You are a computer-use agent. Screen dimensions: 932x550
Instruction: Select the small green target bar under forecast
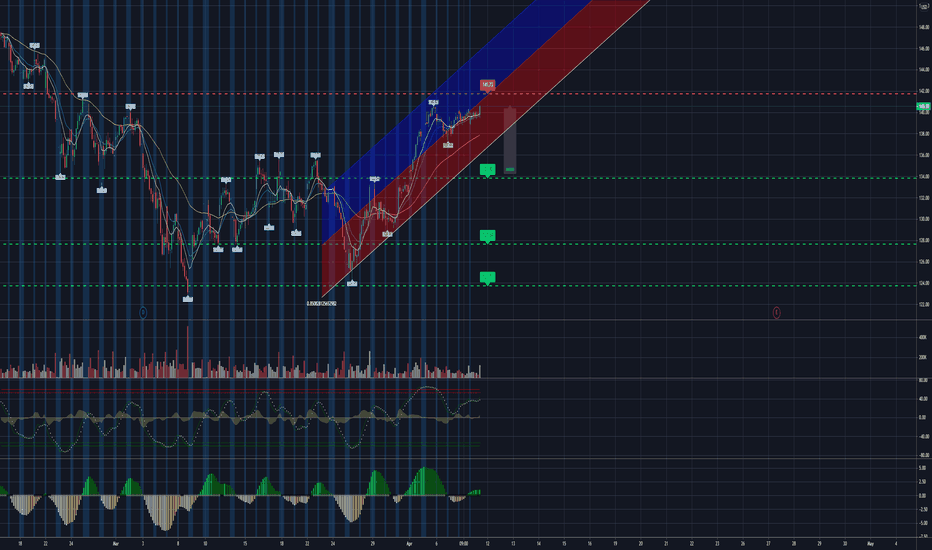click(510, 170)
